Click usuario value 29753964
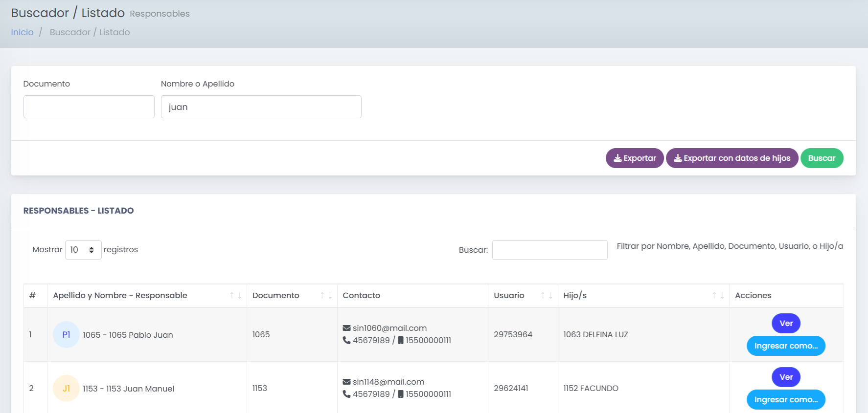The width and height of the screenshot is (868, 413). click(513, 334)
